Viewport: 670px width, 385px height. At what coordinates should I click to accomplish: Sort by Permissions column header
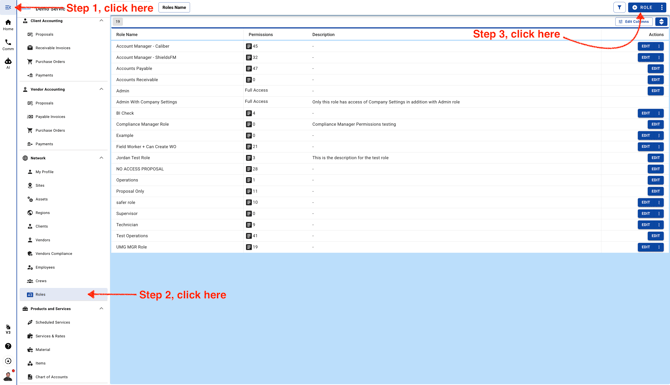pyautogui.click(x=261, y=35)
